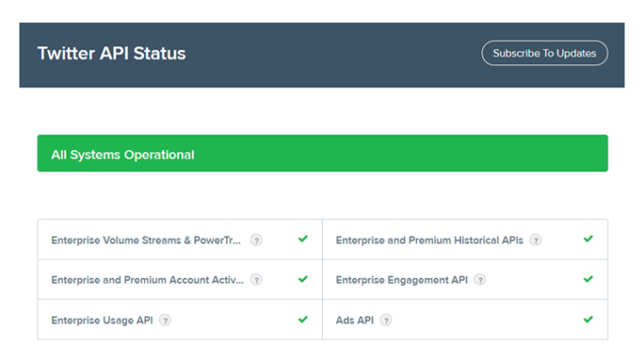Click green checkmark for Enterprise Volume Streams
The height and width of the screenshot is (363, 644).
point(303,239)
